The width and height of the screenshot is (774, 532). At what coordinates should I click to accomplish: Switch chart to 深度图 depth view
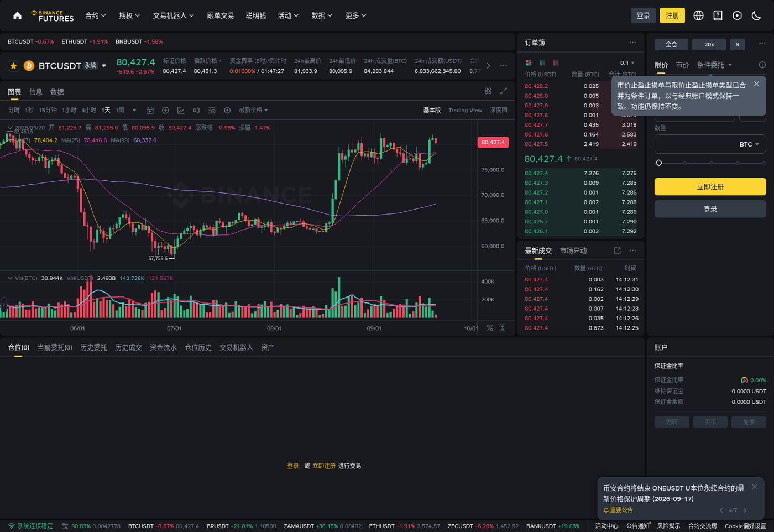499,110
